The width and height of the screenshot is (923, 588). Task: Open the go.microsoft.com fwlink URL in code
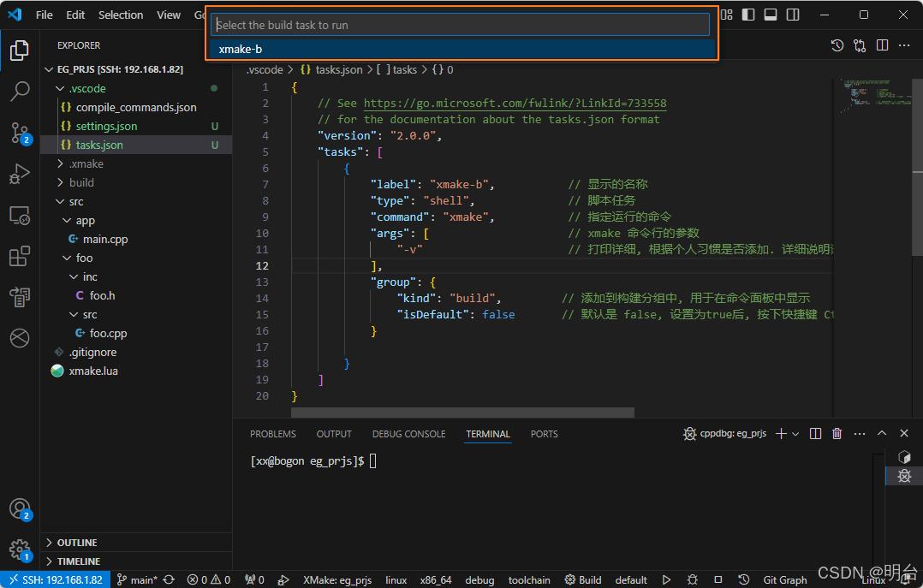pyautogui.click(x=515, y=103)
